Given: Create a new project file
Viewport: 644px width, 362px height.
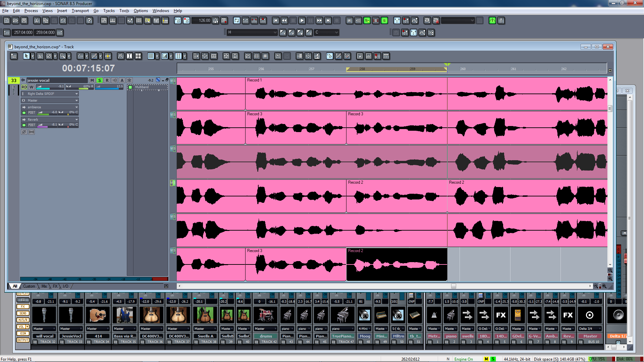Looking at the screenshot, I should (7, 20).
